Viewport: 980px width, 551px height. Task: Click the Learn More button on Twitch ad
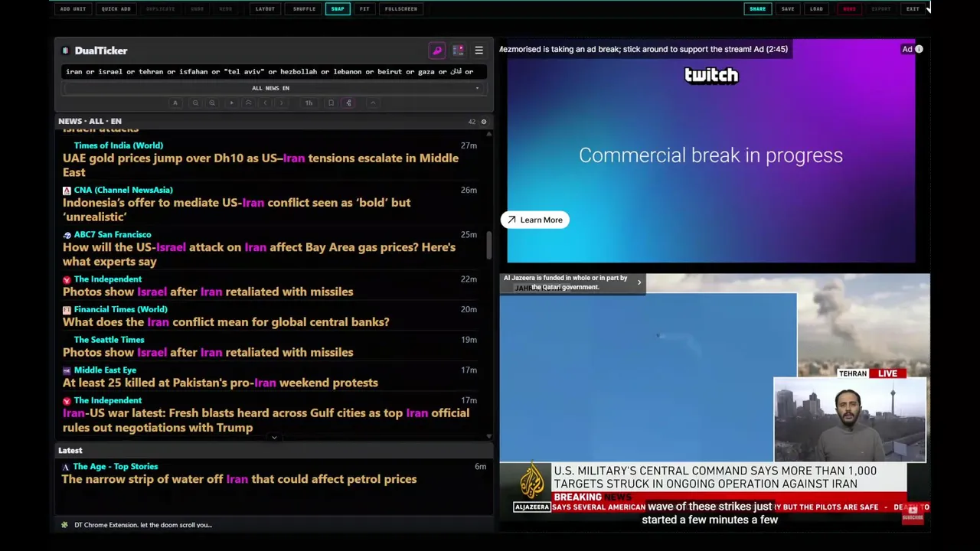pos(534,220)
